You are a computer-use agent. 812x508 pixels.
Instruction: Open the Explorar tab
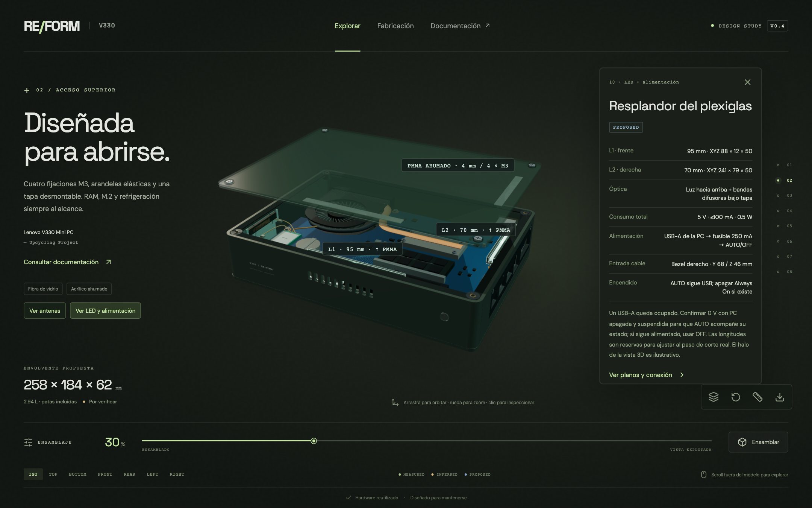click(347, 26)
